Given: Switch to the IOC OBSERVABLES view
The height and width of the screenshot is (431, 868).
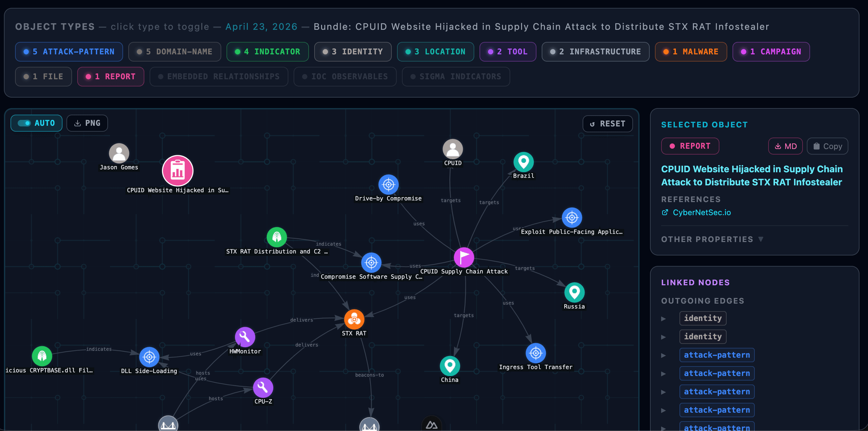Looking at the screenshot, I should [345, 77].
